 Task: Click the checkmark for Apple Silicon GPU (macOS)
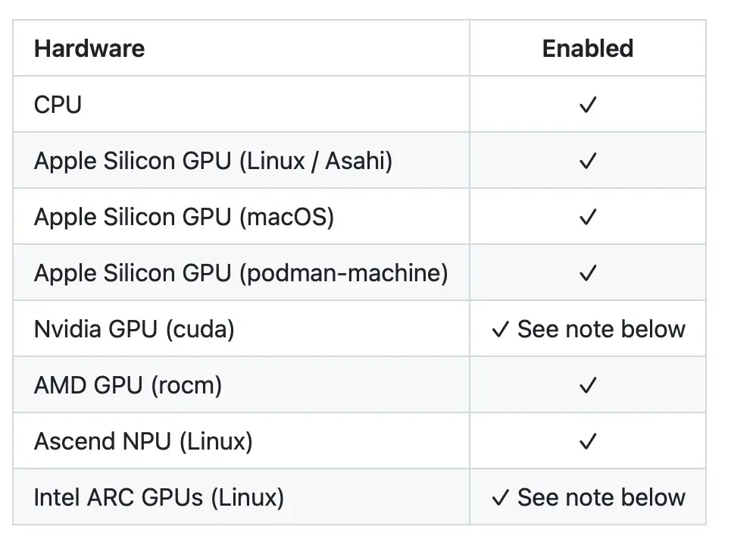click(x=587, y=217)
